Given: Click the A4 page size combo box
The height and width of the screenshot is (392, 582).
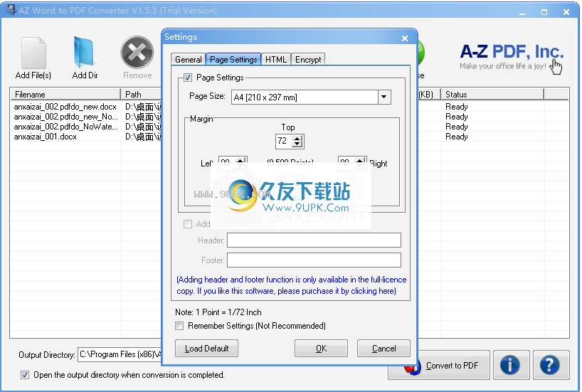Looking at the screenshot, I should pyautogui.click(x=311, y=97).
